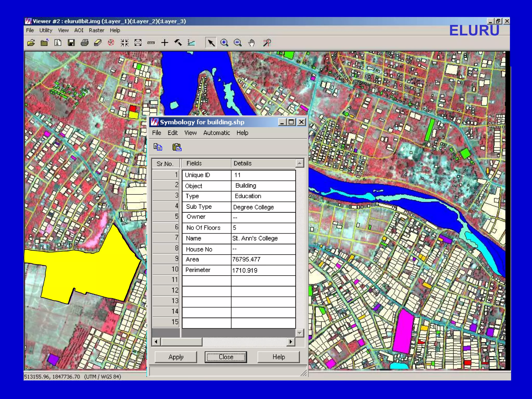This screenshot has width=532, height=399.
Task: Click the save (floppy disk) toolbar icon
Action: click(71, 43)
